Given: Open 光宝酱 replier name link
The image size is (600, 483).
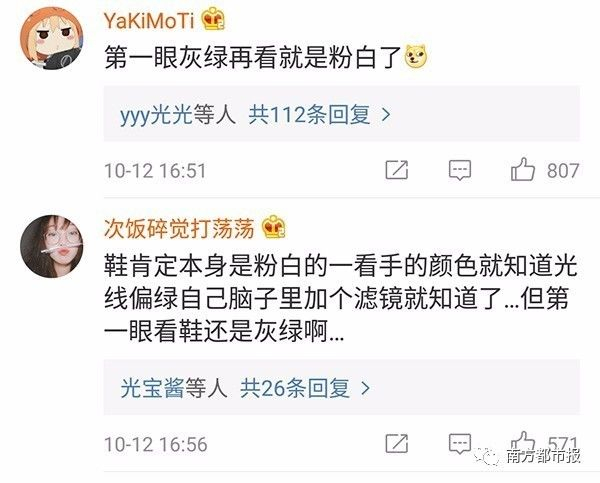Looking at the screenshot, I should (152, 388).
